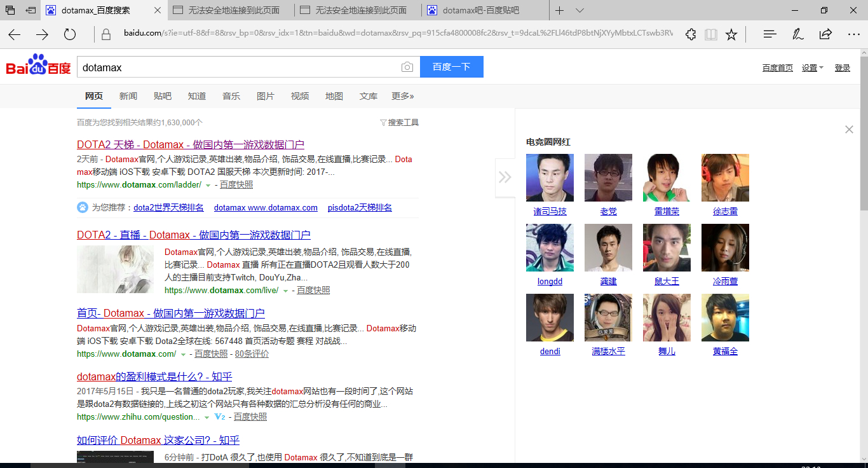Open arrow menu beside dotamax.com/live/ URL
This screenshot has width=868, height=468.
[285, 291]
